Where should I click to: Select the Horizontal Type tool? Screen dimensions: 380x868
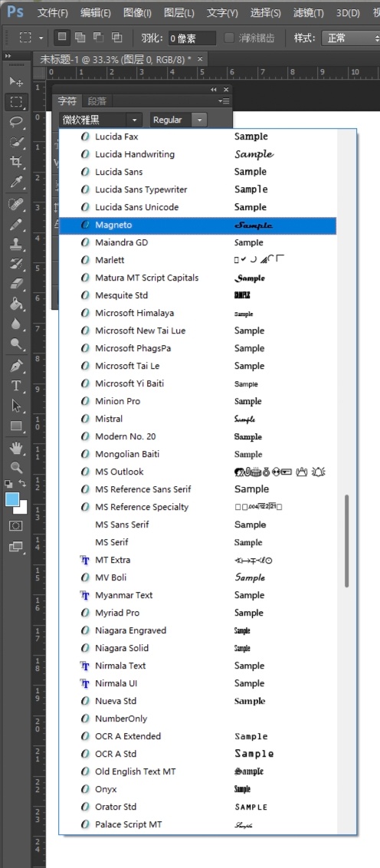pyautogui.click(x=16, y=385)
